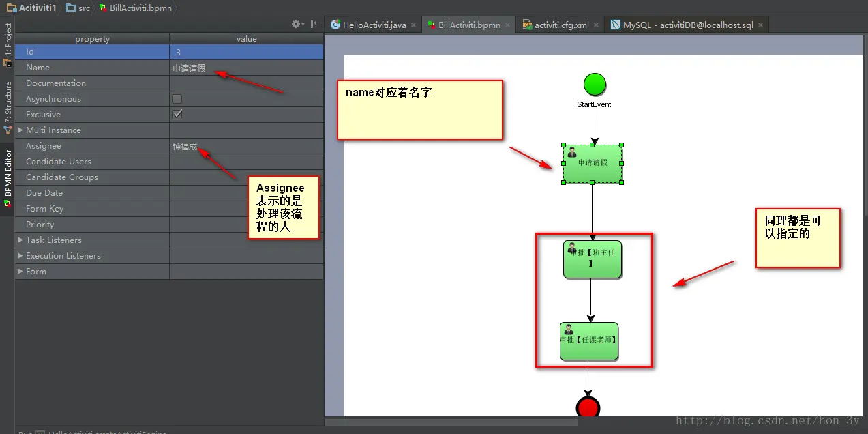
Task: Select the red end event circle
Action: point(588,407)
